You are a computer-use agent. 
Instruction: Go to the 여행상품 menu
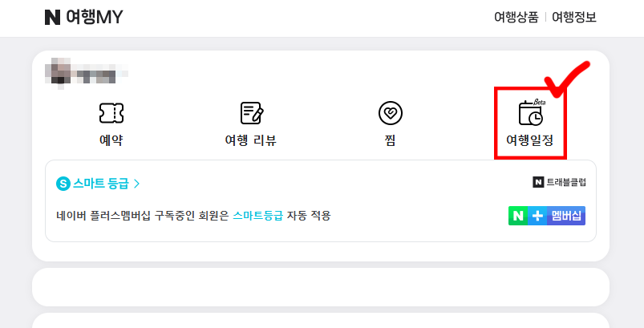(516, 18)
